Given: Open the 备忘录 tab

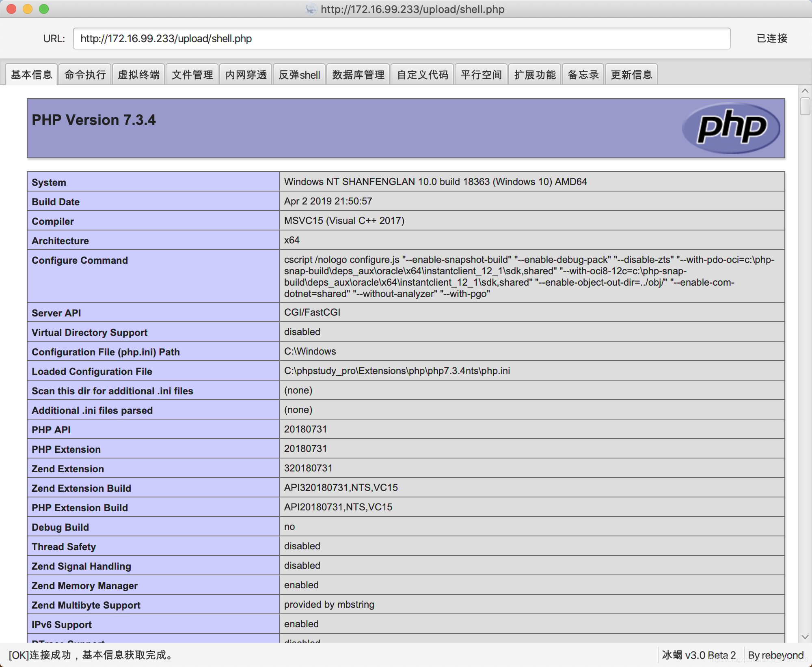Looking at the screenshot, I should [x=583, y=75].
